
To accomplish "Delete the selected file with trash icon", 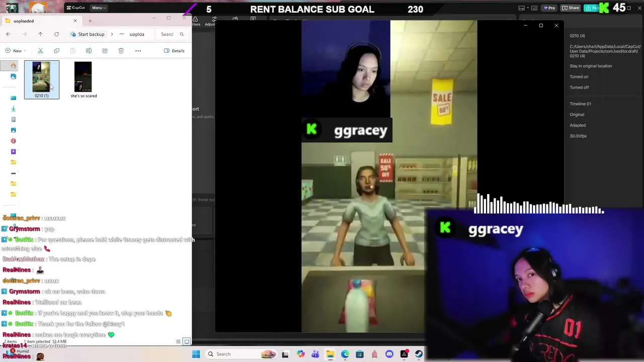I will (121, 51).
